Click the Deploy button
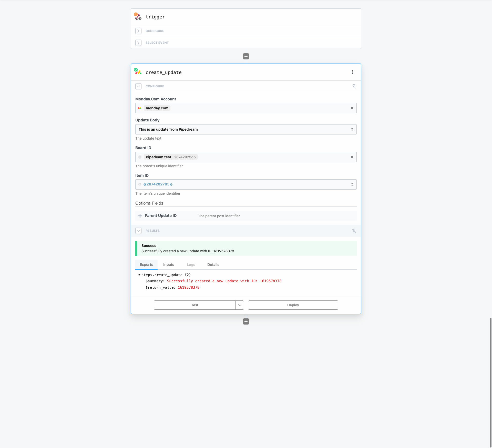The image size is (492, 448). tap(293, 305)
